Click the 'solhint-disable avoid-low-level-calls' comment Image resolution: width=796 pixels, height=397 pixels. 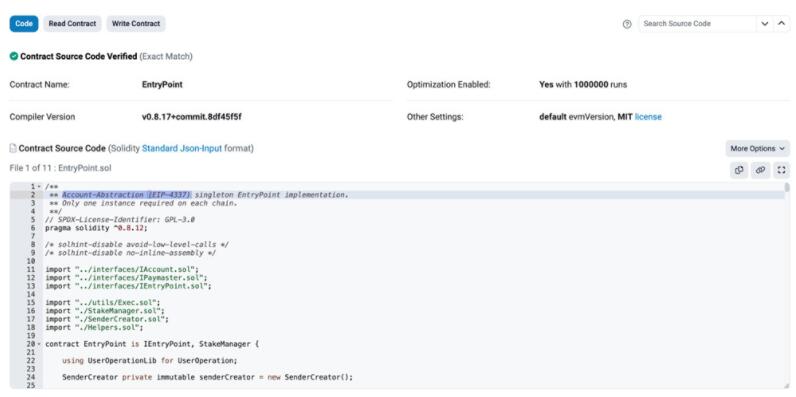pyautogui.click(x=137, y=245)
